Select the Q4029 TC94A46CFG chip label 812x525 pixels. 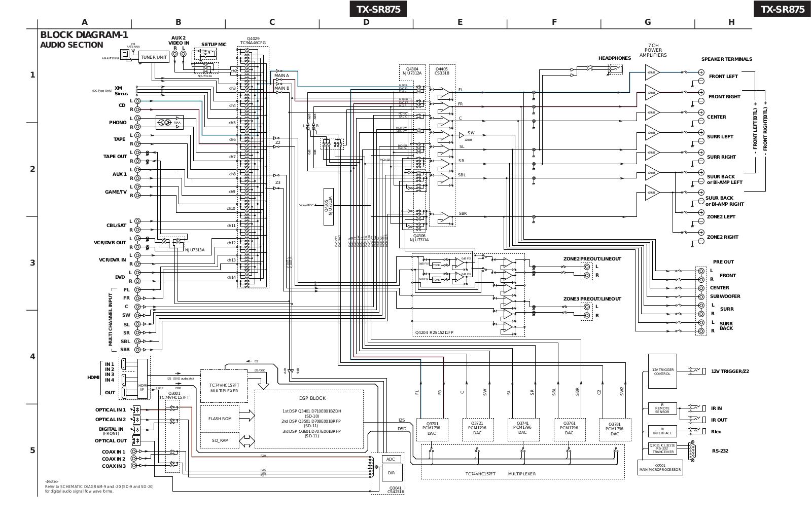coord(253,41)
